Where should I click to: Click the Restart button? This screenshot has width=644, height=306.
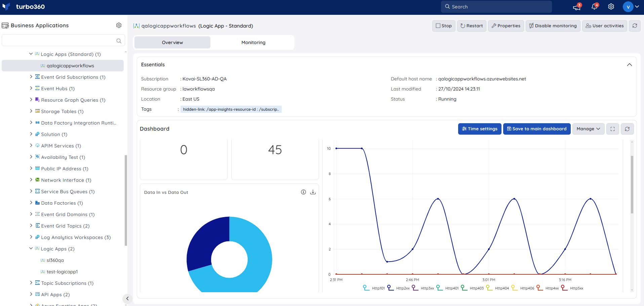coord(472,26)
